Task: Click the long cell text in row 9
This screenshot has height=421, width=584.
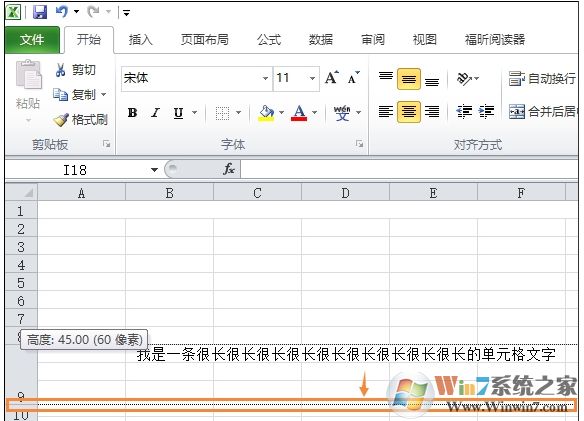Action: coord(346,354)
